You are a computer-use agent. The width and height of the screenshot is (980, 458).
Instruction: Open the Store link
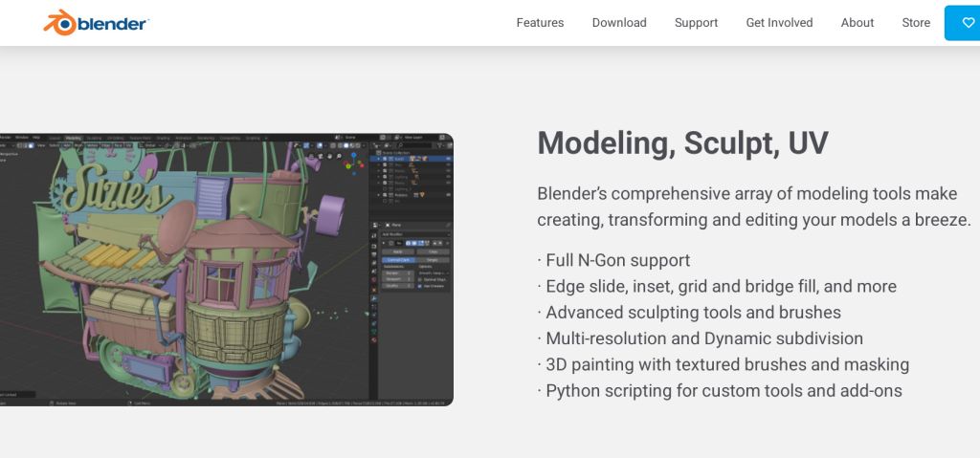pyautogui.click(x=916, y=23)
